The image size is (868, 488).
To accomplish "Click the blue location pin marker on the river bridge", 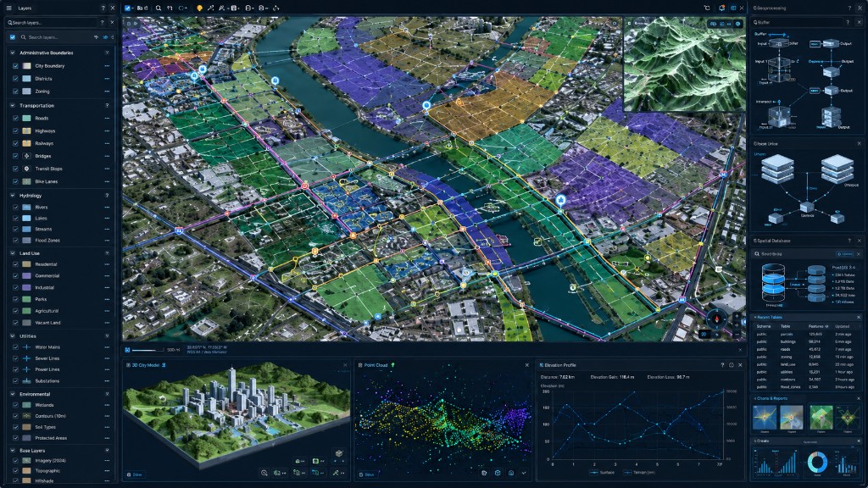I will coord(426,105).
